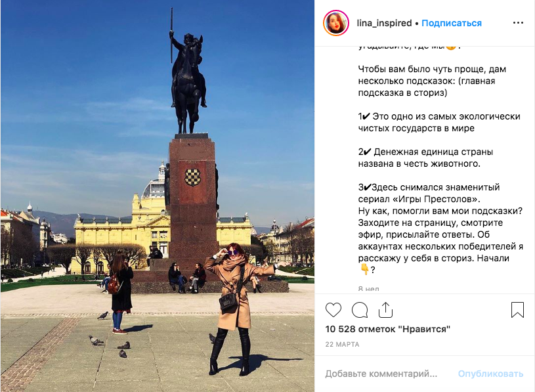This screenshot has width=535, height=392.
Task: Like the post with the heart icon
Action: pyautogui.click(x=333, y=310)
